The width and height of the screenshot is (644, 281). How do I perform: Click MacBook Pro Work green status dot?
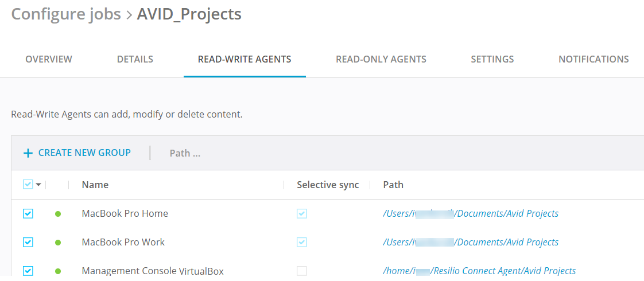coord(58,243)
